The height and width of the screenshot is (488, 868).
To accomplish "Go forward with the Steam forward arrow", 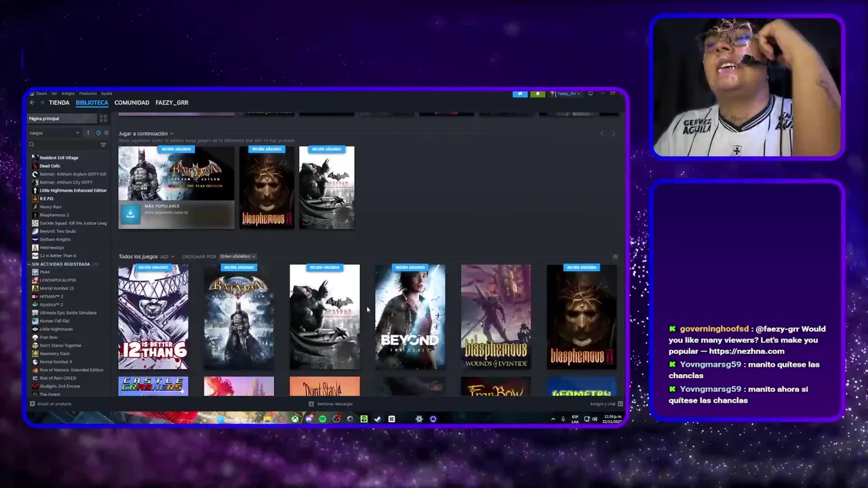I will pyautogui.click(x=41, y=102).
